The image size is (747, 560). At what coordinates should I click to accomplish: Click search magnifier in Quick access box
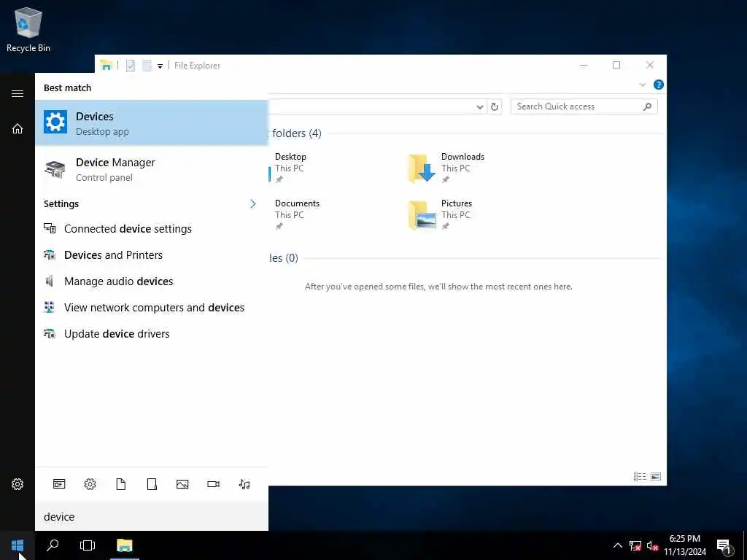click(647, 106)
